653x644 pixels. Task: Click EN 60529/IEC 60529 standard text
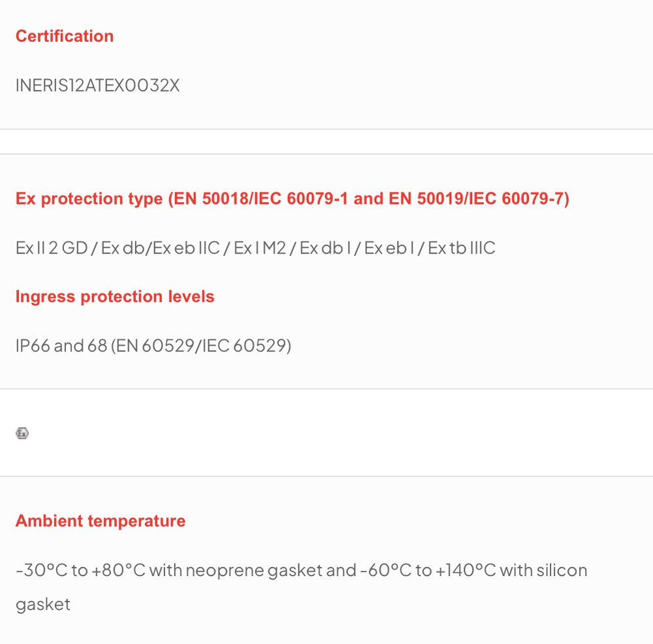pyautogui.click(x=201, y=346)
